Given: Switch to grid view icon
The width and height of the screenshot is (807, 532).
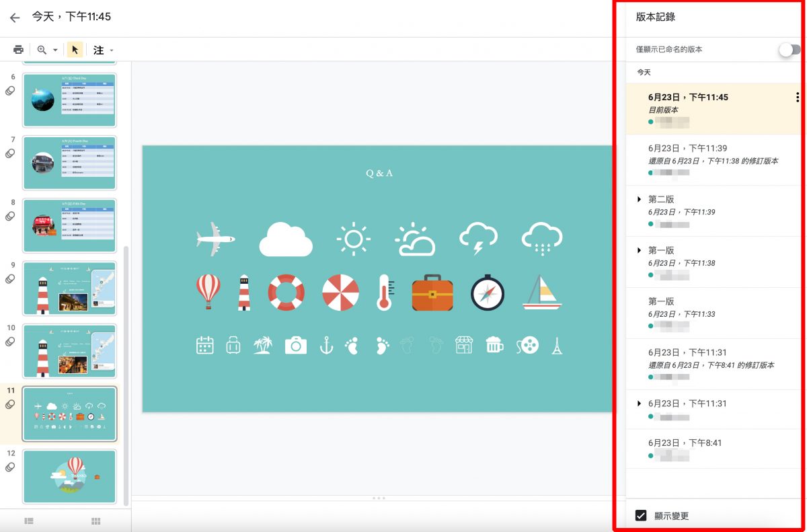Looking at the screenshot, I should (x=96, y=521).
